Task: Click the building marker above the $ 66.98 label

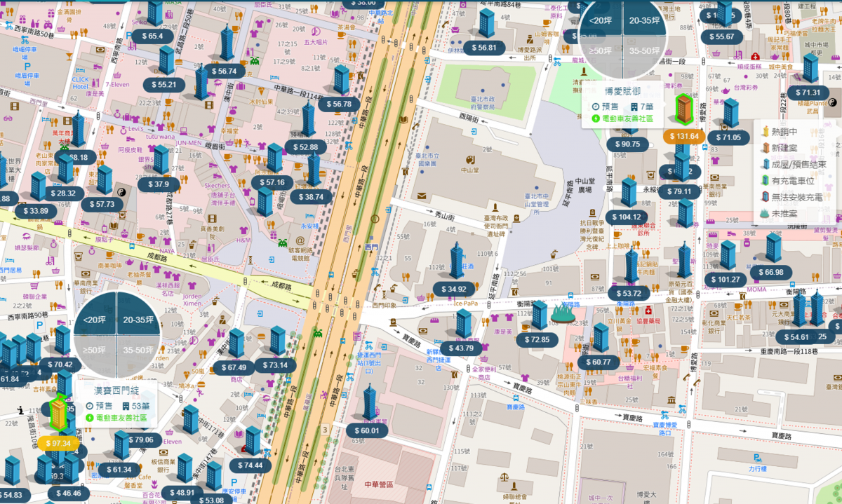Action: click(773, 248)
